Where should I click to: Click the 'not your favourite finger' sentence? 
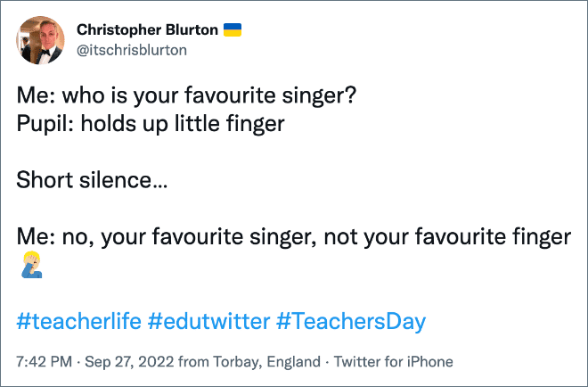[x=447, y=236]
